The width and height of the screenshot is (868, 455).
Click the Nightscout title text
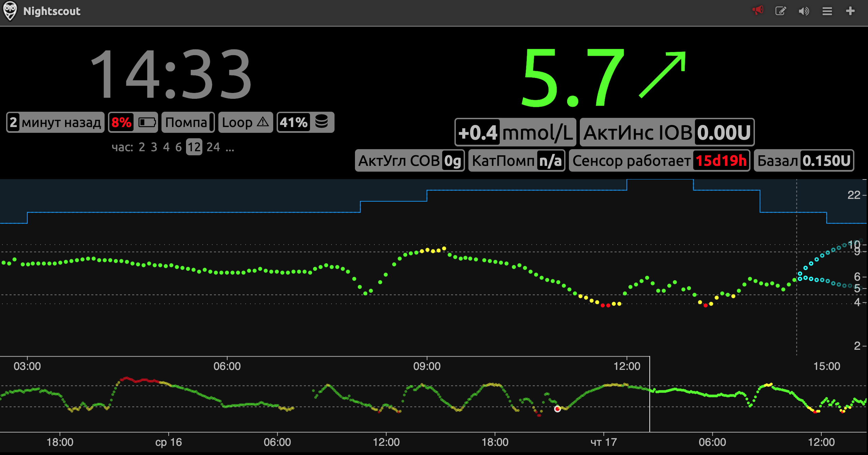52,11
